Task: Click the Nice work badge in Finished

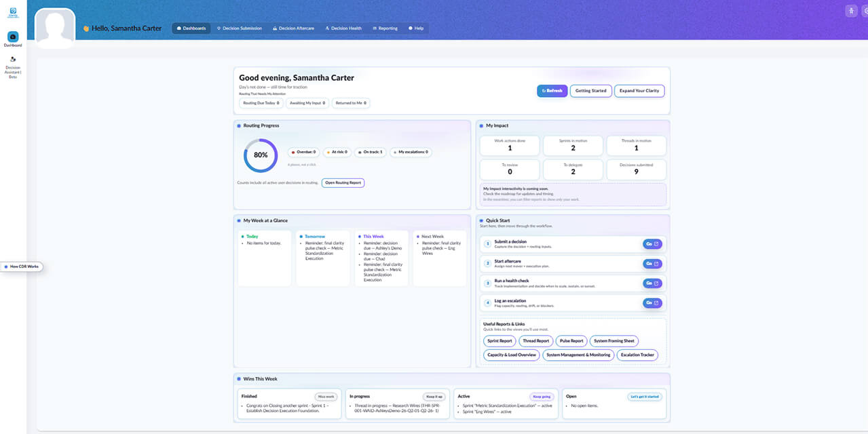Action: pyautogui.click(x=326, y=396)
